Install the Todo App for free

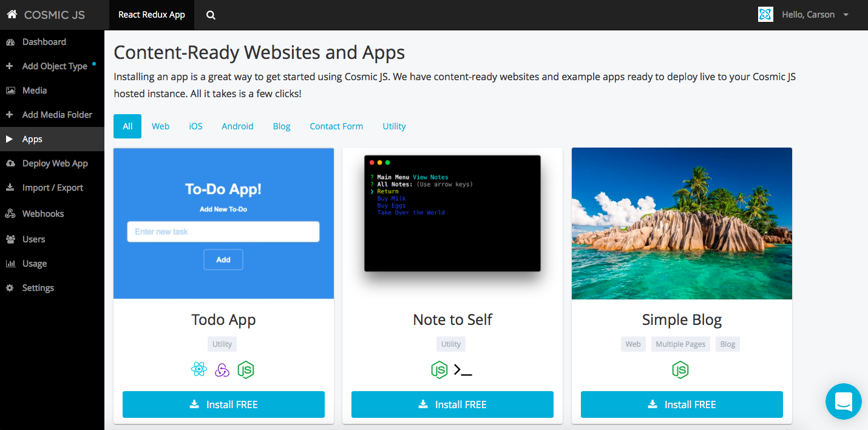[223, 404]
